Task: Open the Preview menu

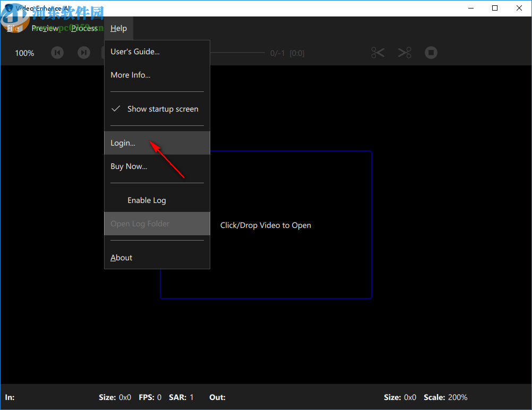Action: tap(45, 28)
